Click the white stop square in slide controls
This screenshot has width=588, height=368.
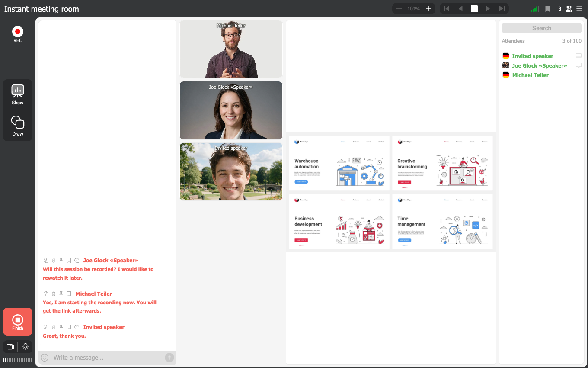pyautogui.click(x=474, y=9)
